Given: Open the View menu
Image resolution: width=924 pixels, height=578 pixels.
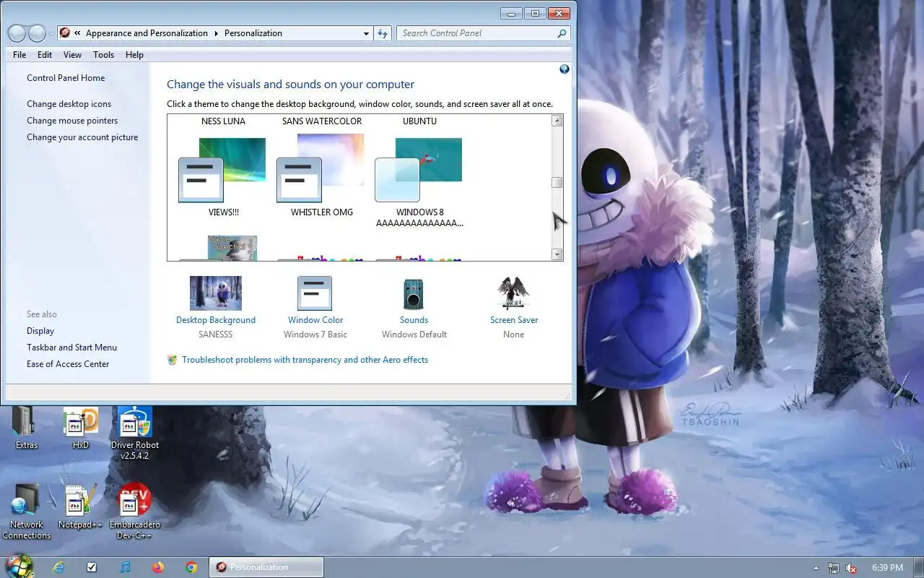Looking at the screenshot, I should 72,55.
